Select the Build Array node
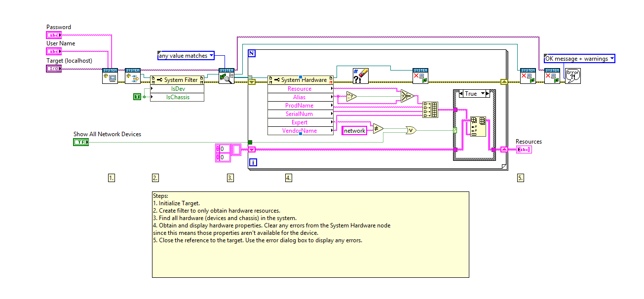The image size is (644, 299). 430,110
